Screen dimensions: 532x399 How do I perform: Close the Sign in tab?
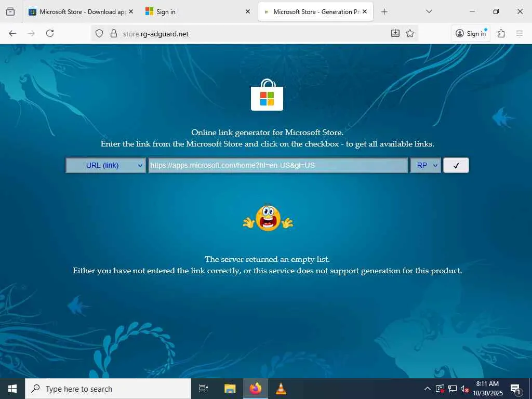[x=248, y=11]
